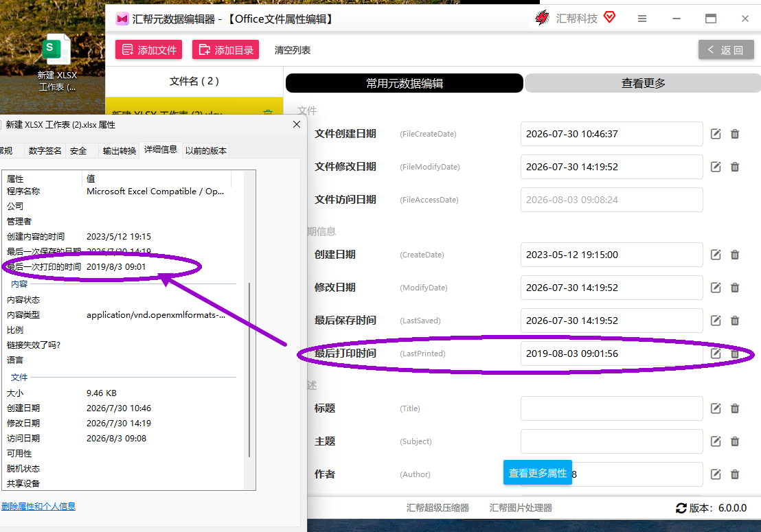Open the editor for CreateDate row
The image size is (761, 532).
coord(716,255)
